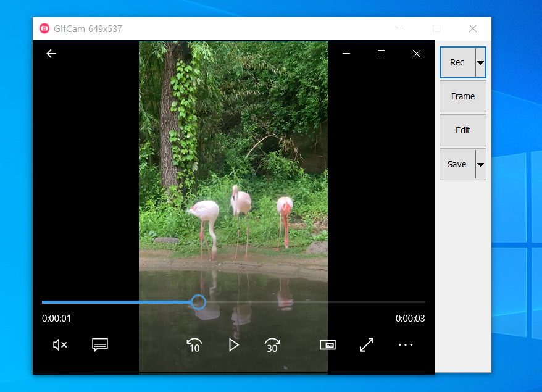542x392 pixels.
Task: Start recording with the Rec button
Action: pyautogui.click(x=457, y=62)
